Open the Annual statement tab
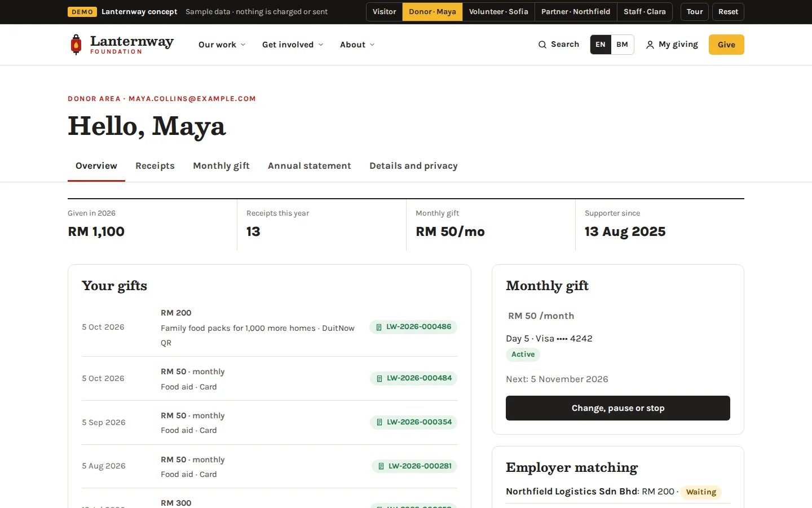The width and height of the screenshot is (812, 508). click(x=310, y=166)
